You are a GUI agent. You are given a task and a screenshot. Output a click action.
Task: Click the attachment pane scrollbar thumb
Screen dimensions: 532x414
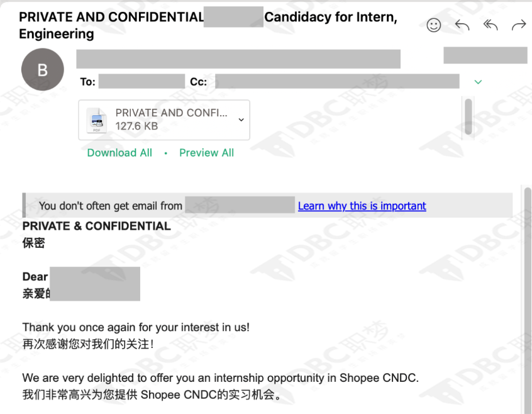pyautogui.click(x=468, y=116)
